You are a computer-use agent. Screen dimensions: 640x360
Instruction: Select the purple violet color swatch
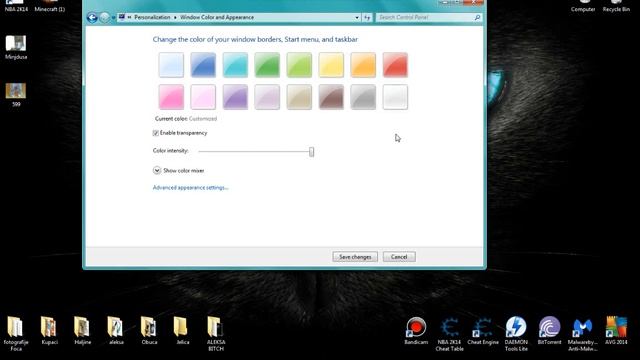[x=235, y=97]
